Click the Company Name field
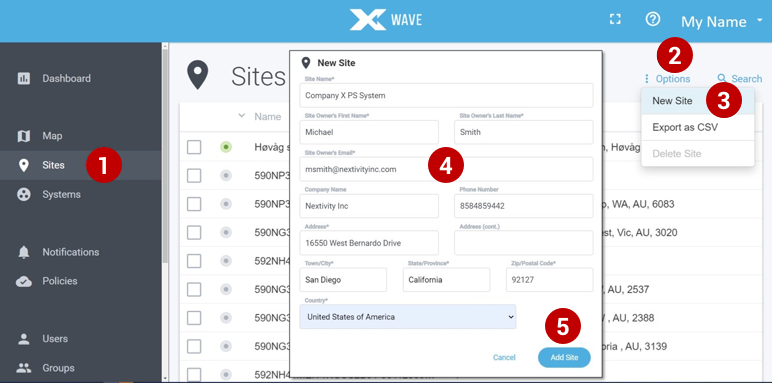The image size is (772, 383). (369, 206)
